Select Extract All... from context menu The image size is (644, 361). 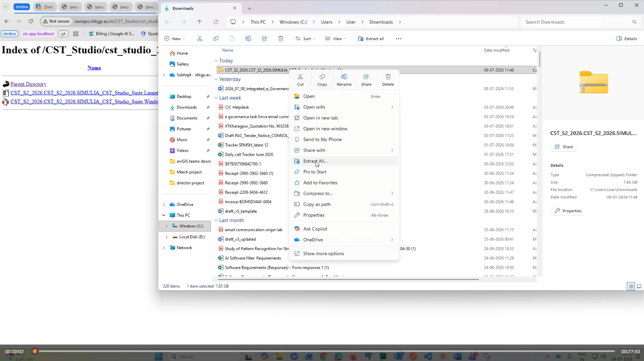[x=344, y=161]
